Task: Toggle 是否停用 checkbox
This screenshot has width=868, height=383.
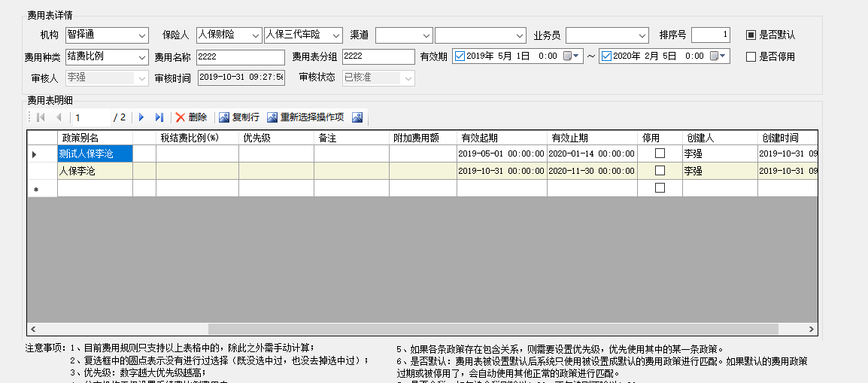Action: (751, 56)
